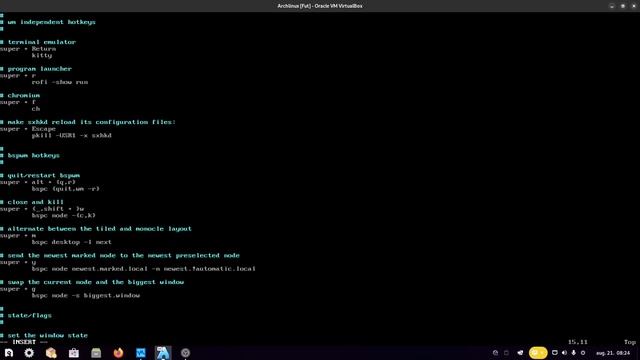Image resolution: width=640 pixels, height=360 pixels.
Task: Open the file manager drawer icon
Action: [96, 353]
